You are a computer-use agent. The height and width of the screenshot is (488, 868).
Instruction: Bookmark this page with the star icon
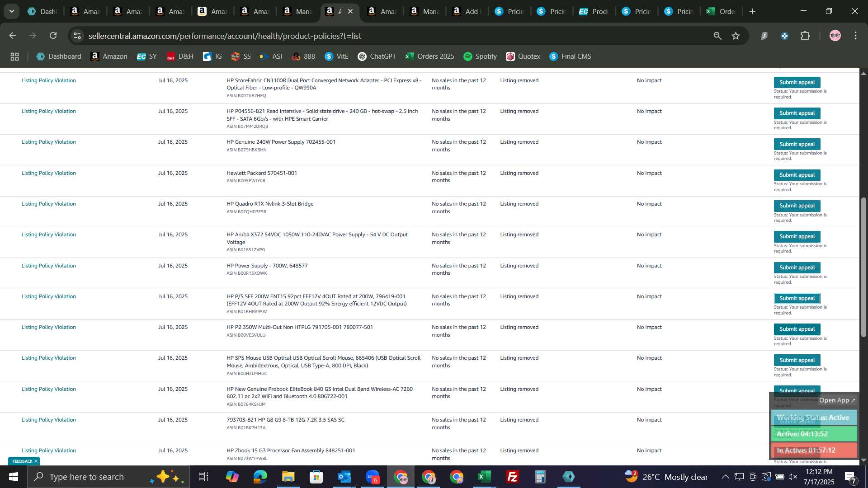(x=736, y=36)
